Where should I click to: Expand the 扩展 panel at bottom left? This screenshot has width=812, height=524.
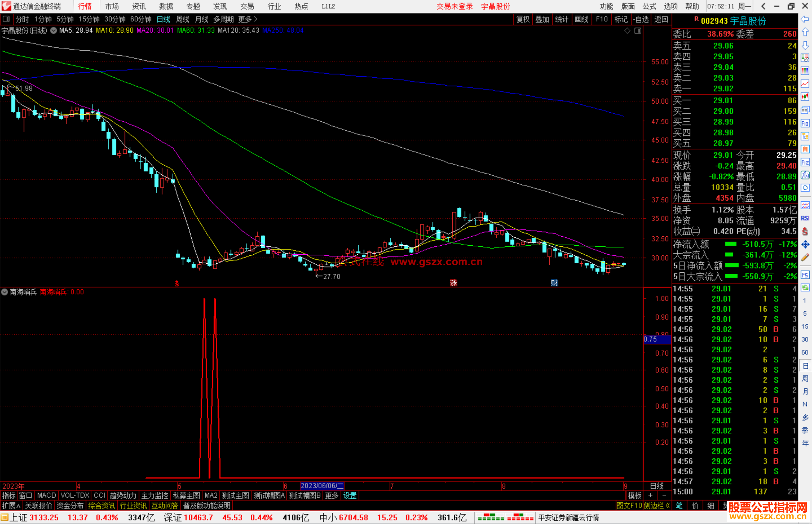(11, 506)
